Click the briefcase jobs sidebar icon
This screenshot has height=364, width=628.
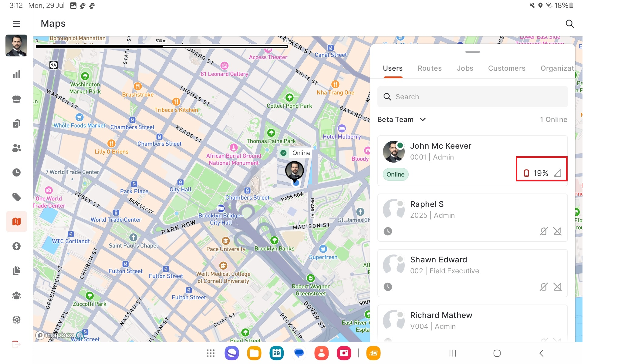tap(16, 99)
